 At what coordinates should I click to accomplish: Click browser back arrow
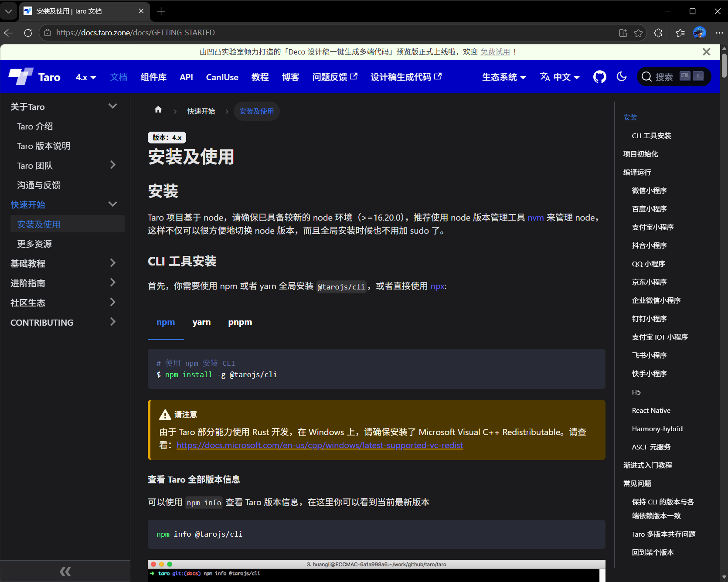[x=9, y=33]
